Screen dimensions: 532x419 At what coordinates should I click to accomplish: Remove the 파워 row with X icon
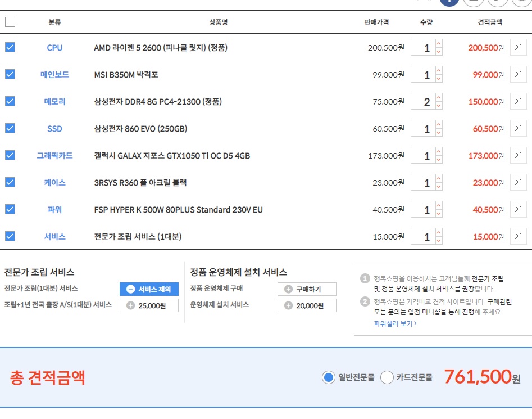(x=518, y=209)
